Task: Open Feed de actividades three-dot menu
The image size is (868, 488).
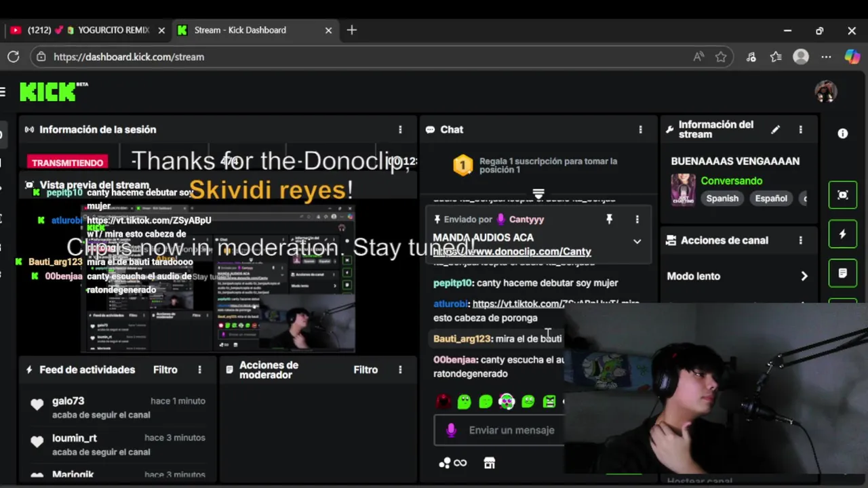Action: pos(199,370)
